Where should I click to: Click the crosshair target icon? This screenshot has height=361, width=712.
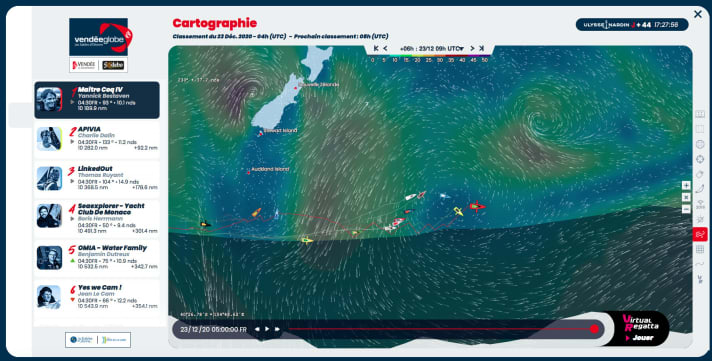[700, 159]
